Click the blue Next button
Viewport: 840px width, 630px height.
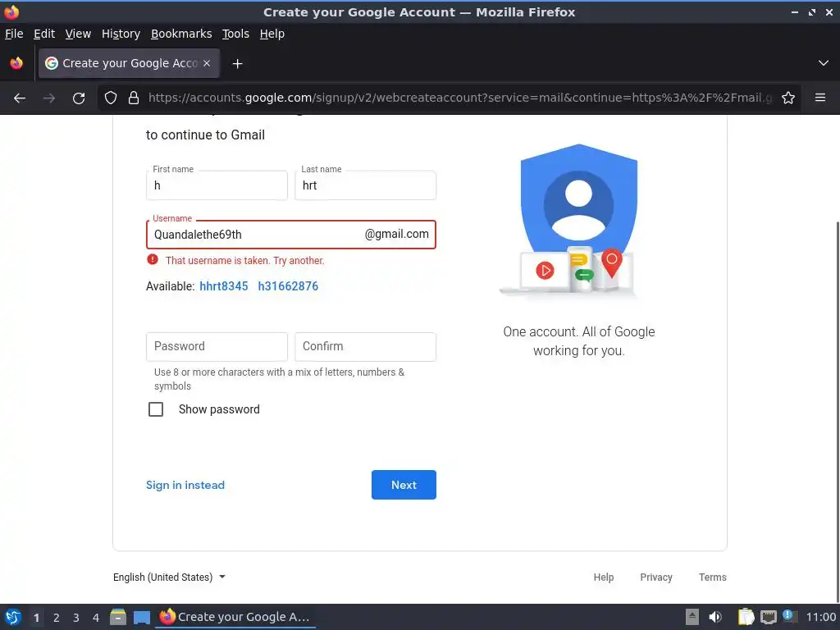[404, 485]
